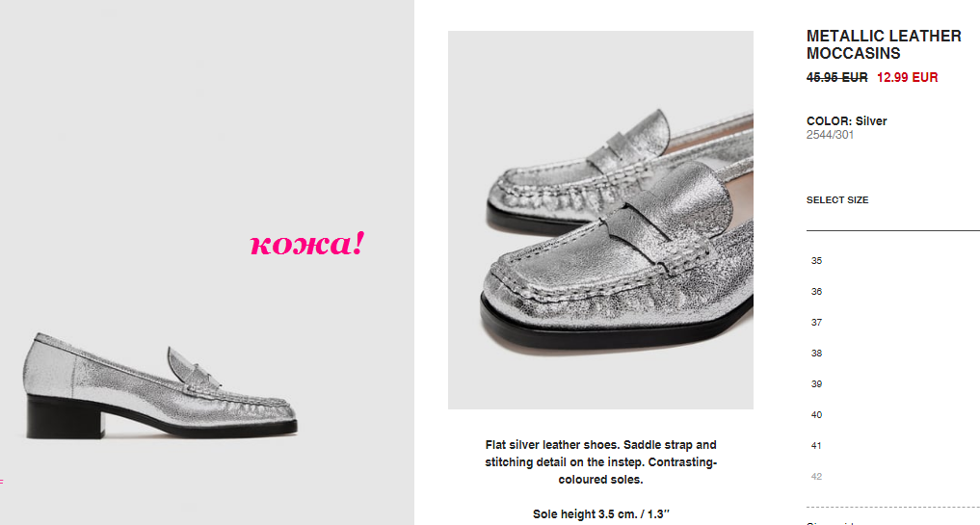
Task: Click the flat silver leather shoes description
Action: (600, 462)
